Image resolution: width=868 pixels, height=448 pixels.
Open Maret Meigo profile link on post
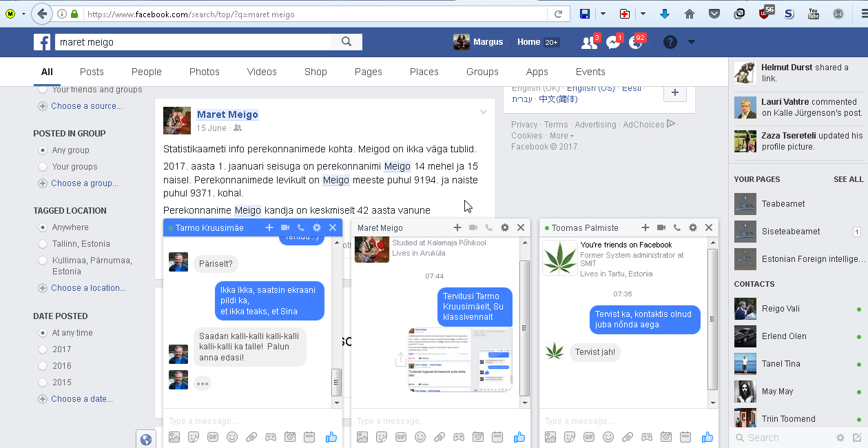click(227, 114)
